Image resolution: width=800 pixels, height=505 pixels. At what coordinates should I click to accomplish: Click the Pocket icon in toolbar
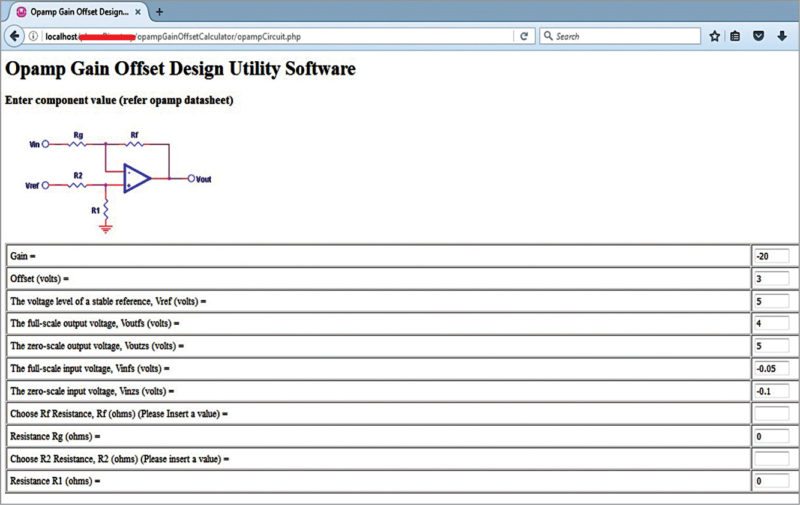pos(758,36)
